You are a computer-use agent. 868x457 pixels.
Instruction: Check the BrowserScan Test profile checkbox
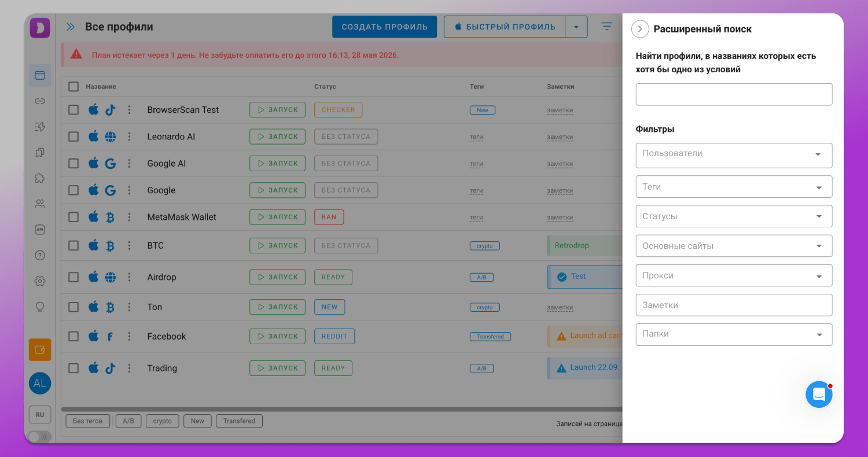73,109
